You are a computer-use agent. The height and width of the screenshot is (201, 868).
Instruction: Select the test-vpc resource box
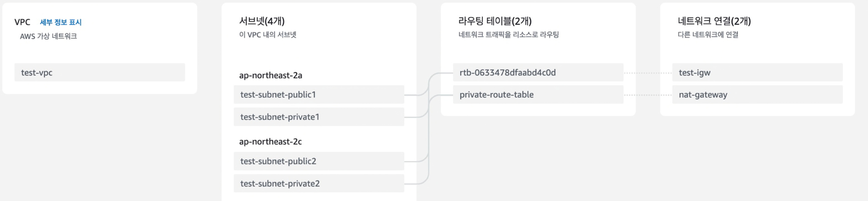click(x=100, y=72)
